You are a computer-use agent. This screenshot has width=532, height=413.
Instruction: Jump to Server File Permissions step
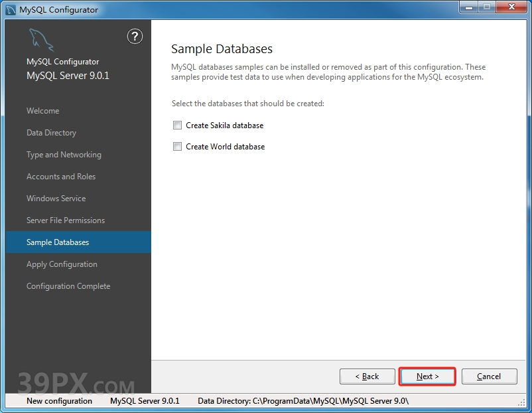point(66,220)
